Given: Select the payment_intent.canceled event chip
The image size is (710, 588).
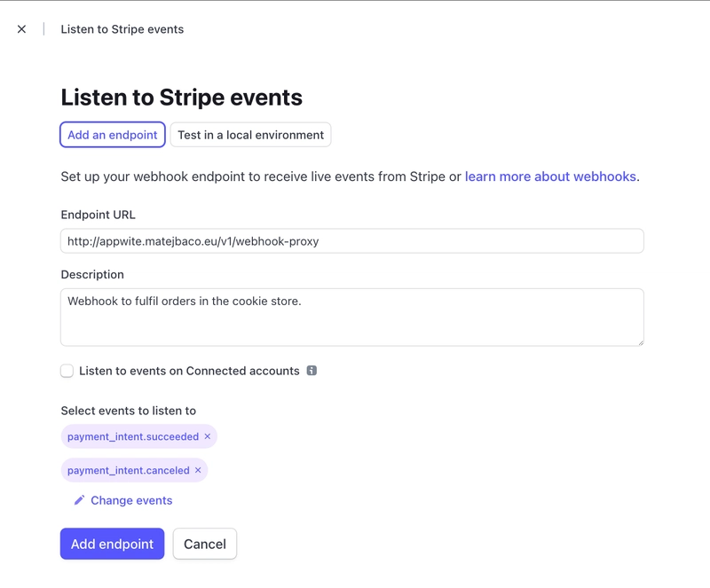Looking at the screenshot, I should point(127,470).
